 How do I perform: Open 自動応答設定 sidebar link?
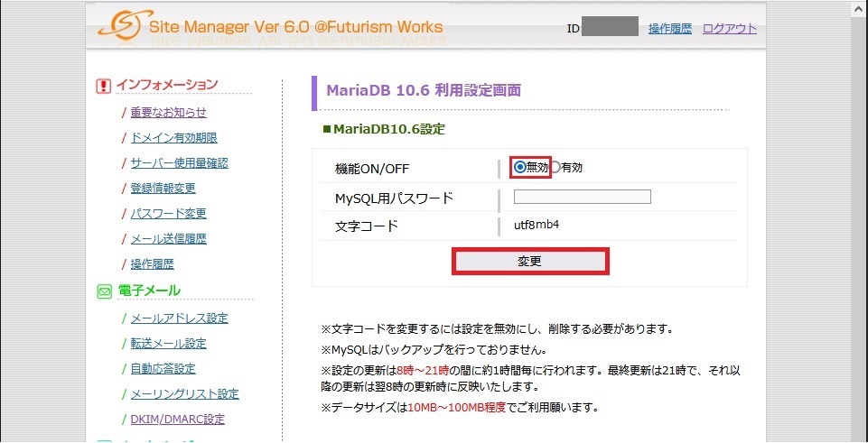[x=163, y=369]
